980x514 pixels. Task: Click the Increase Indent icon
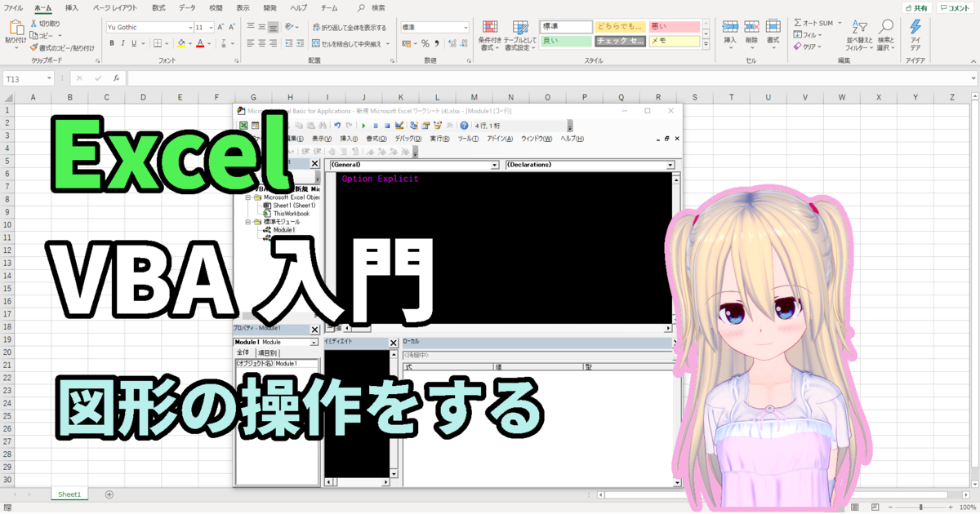point(301,43)
